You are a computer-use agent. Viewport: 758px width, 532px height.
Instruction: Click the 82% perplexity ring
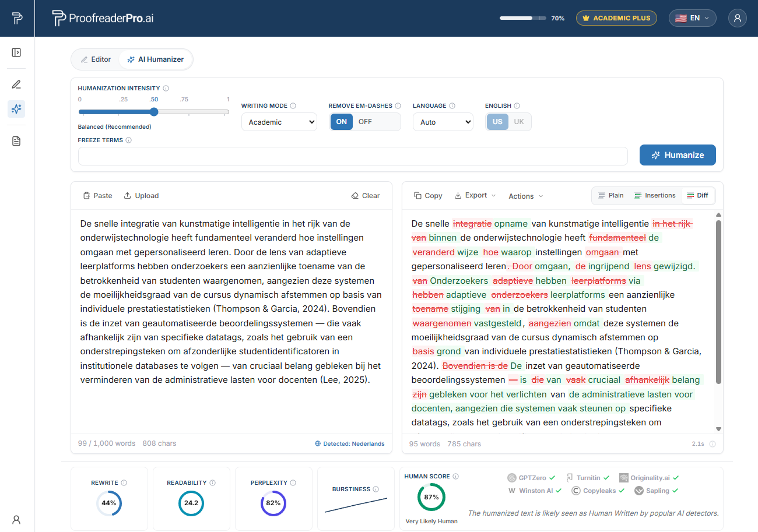[x=273, y=503]
